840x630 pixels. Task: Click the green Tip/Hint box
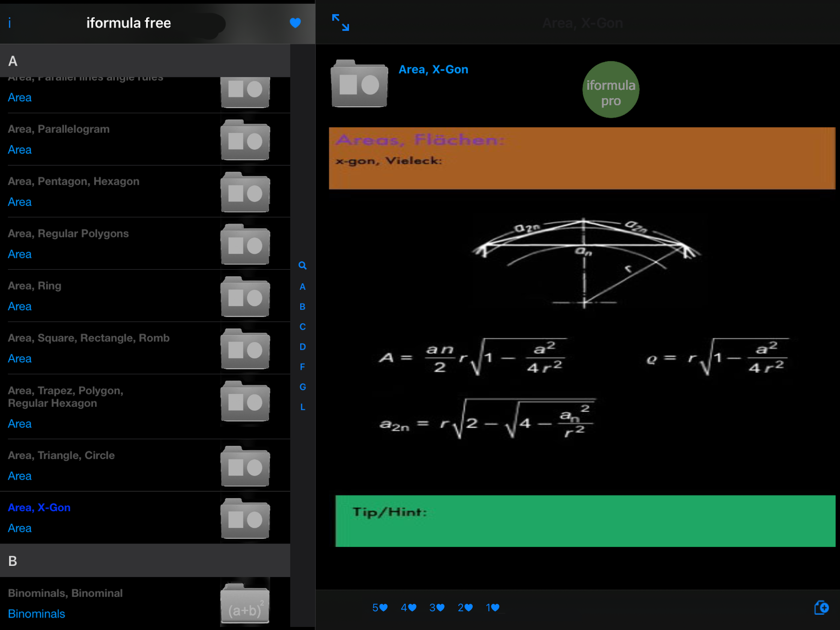[585, 520]
